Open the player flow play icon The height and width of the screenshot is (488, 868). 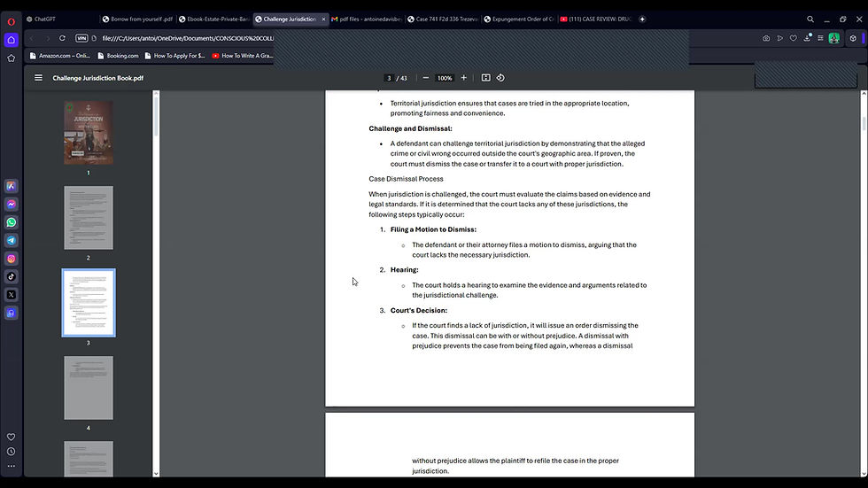pos(780,38)
